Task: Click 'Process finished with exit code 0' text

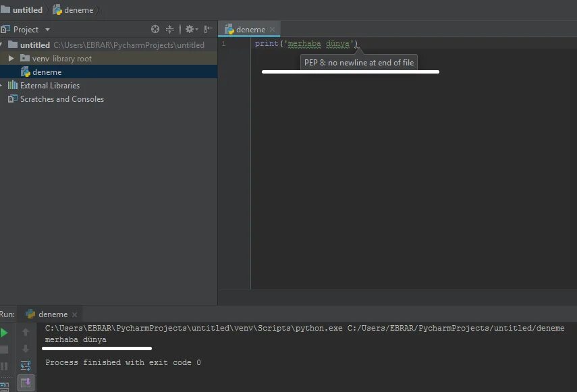Action: 123,362
